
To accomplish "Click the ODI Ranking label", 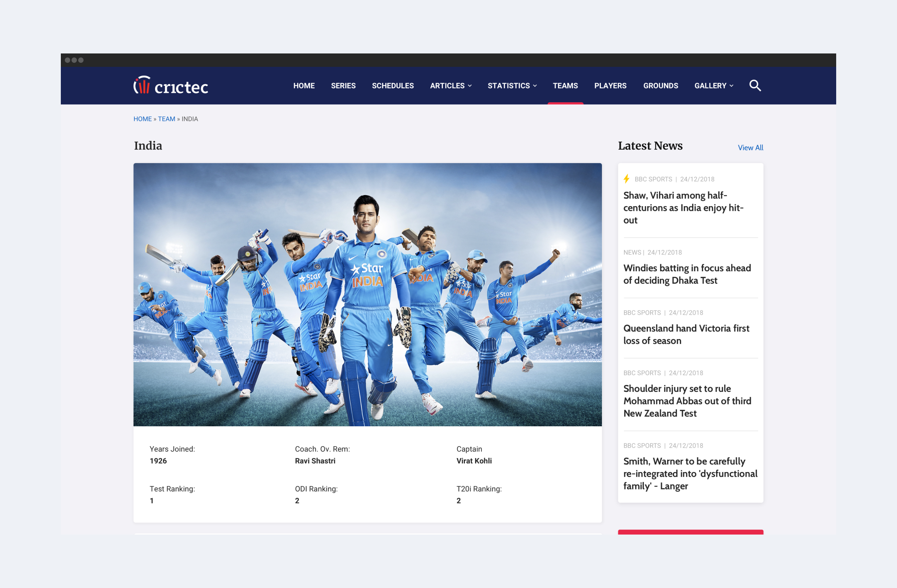I will tap(316, 489).
